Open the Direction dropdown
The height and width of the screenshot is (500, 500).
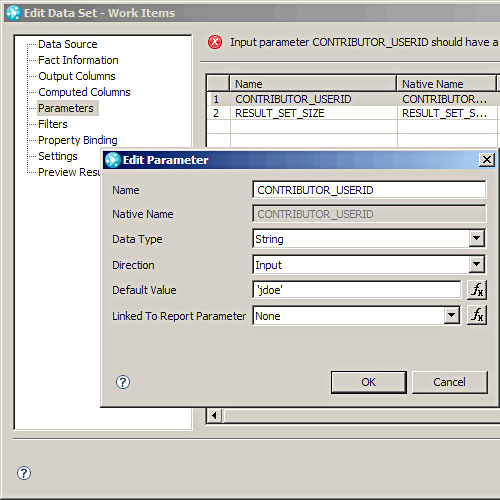coord(477,264)
